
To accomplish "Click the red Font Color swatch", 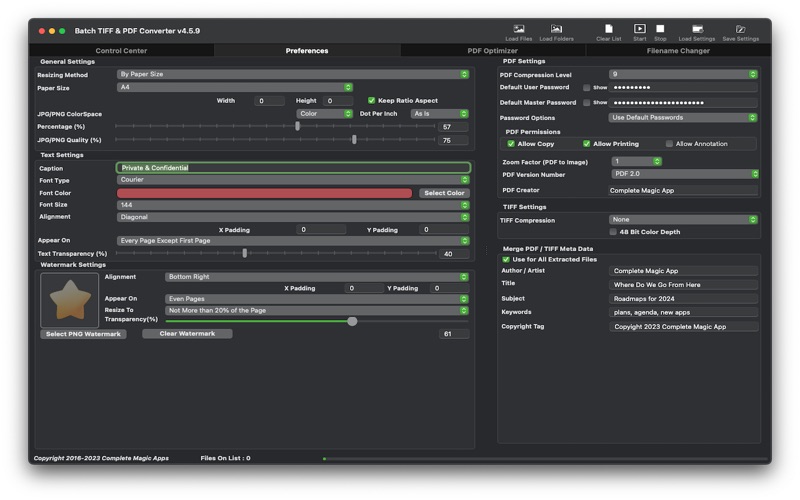I will point(264,193).
